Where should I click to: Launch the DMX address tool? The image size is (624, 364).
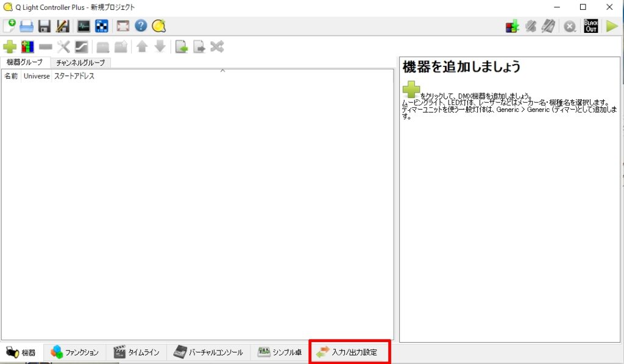pyautogui.click(x=102, y=26)
